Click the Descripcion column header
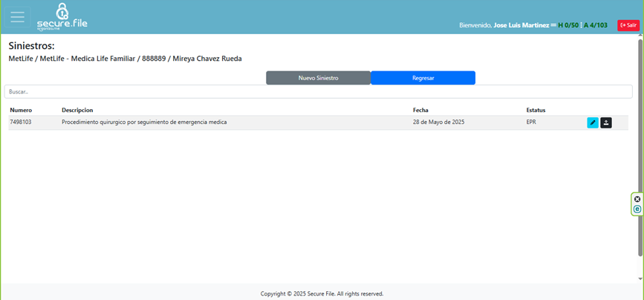This screenshot has width=644, height=300. click(77, 110)
